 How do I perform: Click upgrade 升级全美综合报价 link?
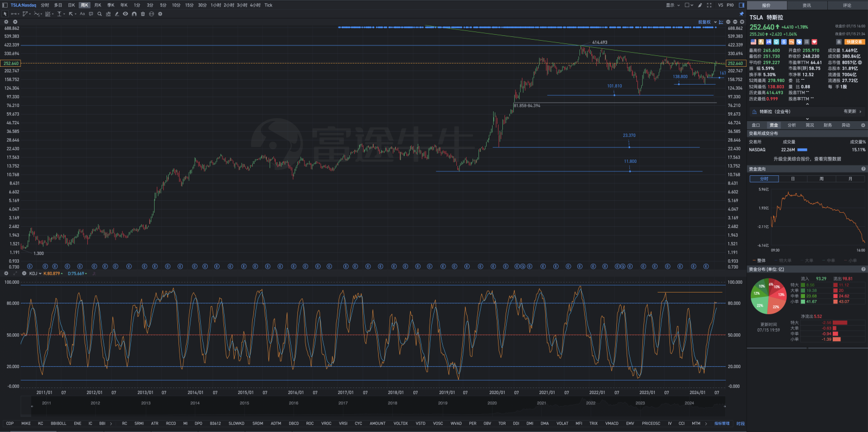807,159
